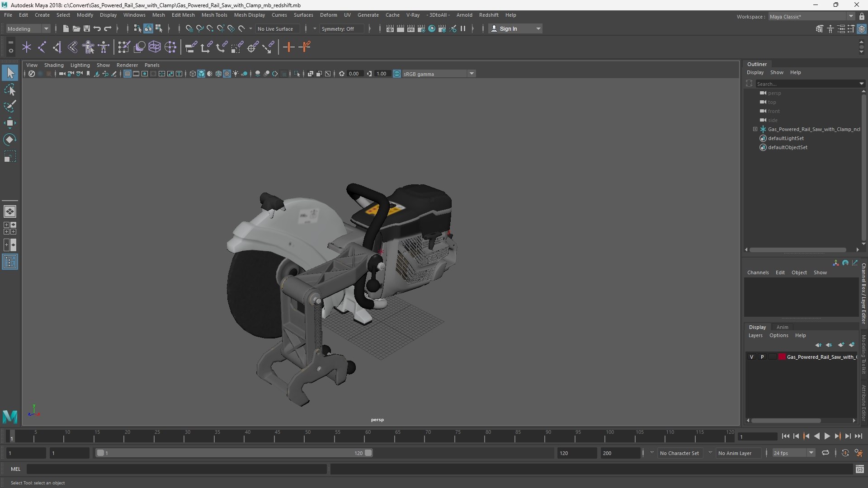Click the playback range slider bar
The width and height of the screenshot is (868, 488).
pos(234,453)
